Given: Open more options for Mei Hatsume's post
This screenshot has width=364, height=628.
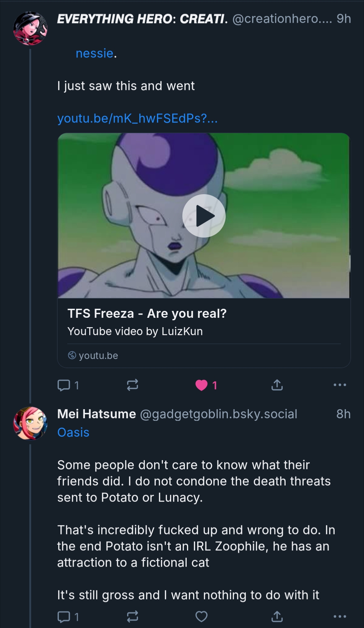Looking at the screenshot, I should click(x=340, y=616).
